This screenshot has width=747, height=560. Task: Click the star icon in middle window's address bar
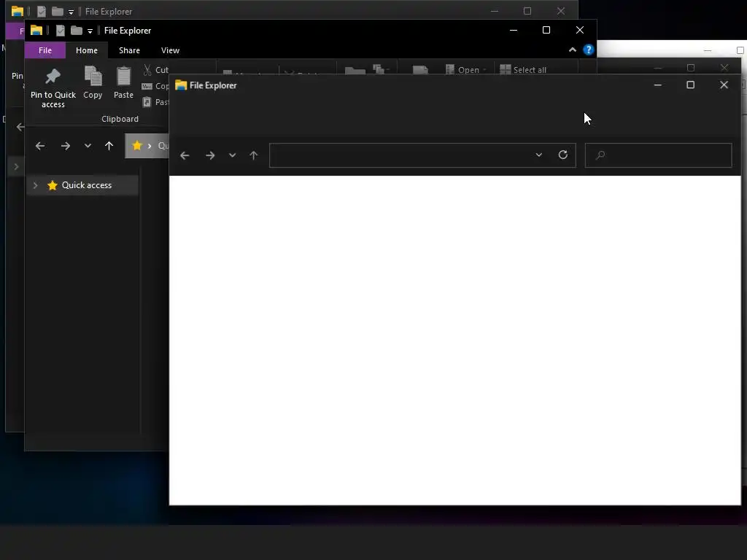pos(137,146)
